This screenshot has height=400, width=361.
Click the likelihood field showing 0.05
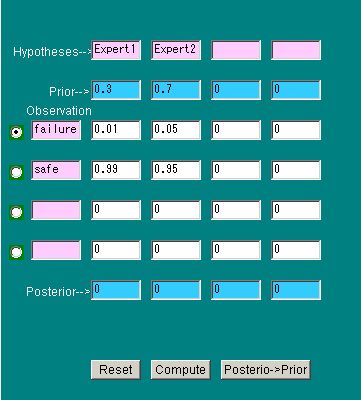(x=176, y=130)
